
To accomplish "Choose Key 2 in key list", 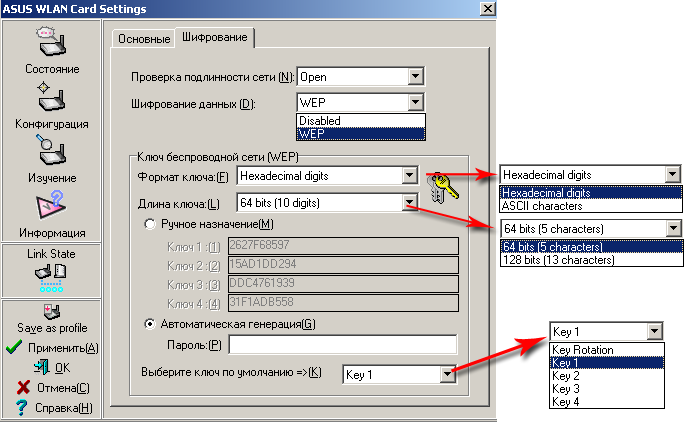I will click(x=607, y=376).
